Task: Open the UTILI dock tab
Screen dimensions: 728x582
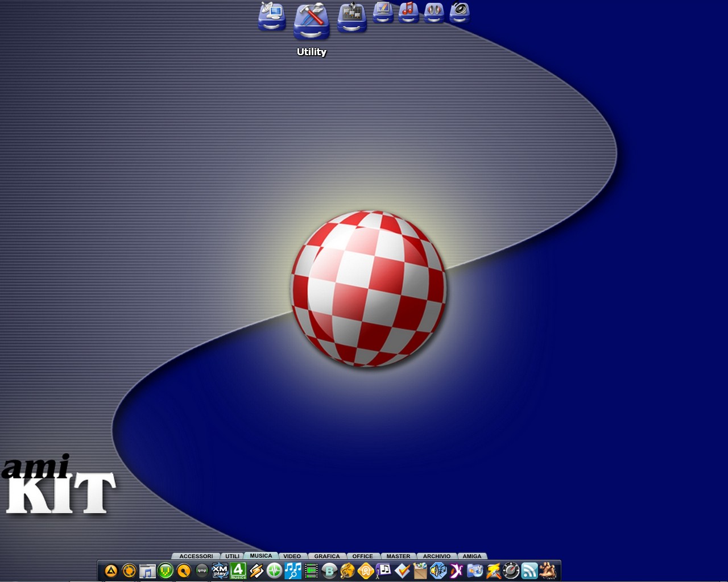Action: (x=232, y=556)
